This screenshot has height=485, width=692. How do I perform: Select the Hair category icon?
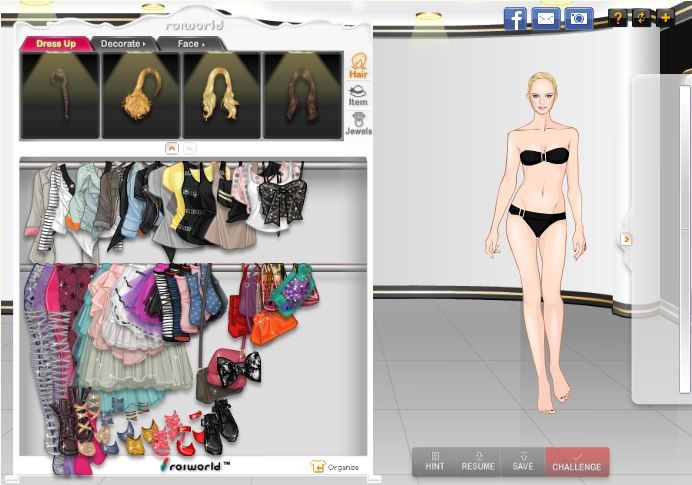[357, 66]
